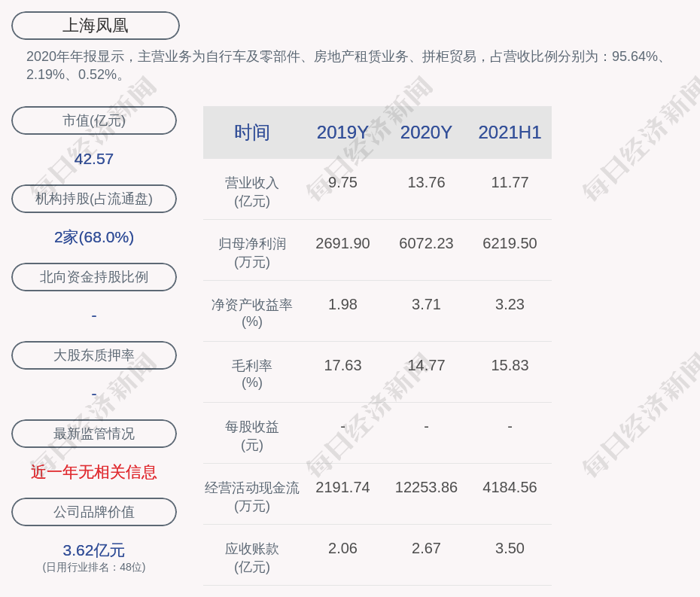
Task: Click ROE value 3.71
Action: [426, 304]
